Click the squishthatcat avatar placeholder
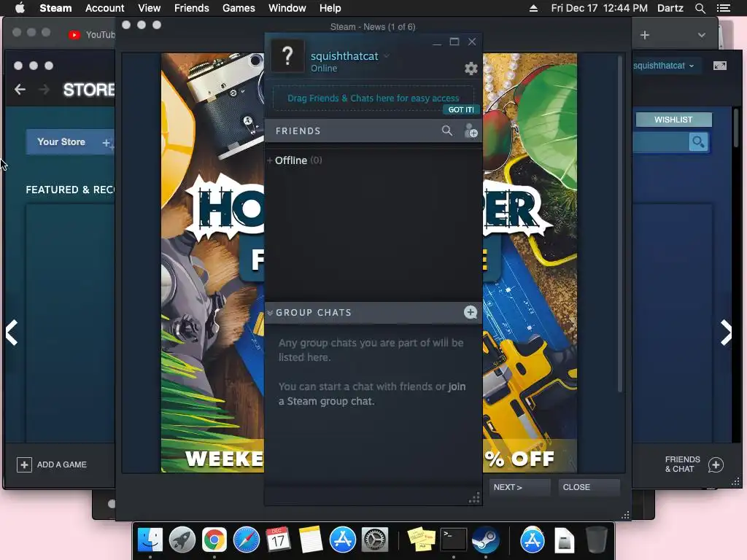 (x=287, y=56)
